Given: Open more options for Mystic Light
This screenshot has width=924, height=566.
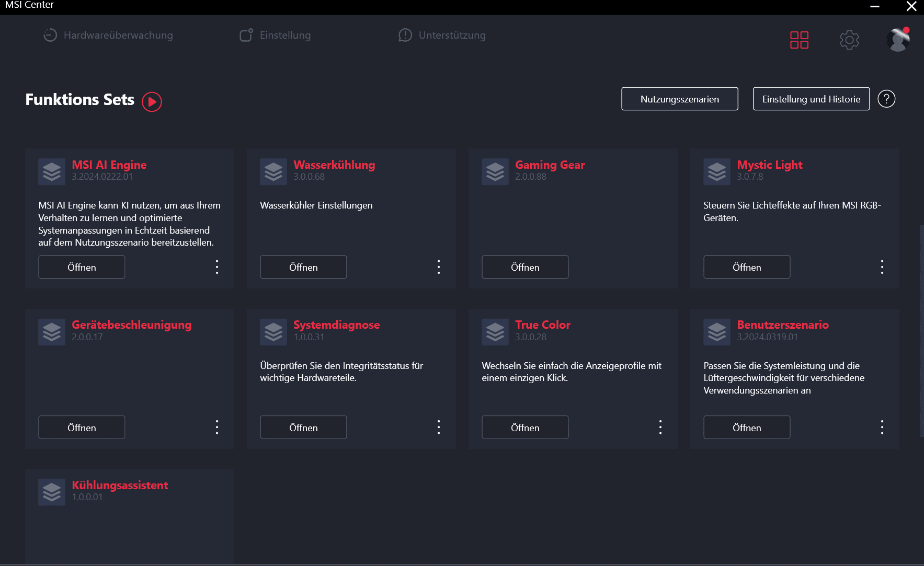Looking at the screenshot, I should point(882,267).
